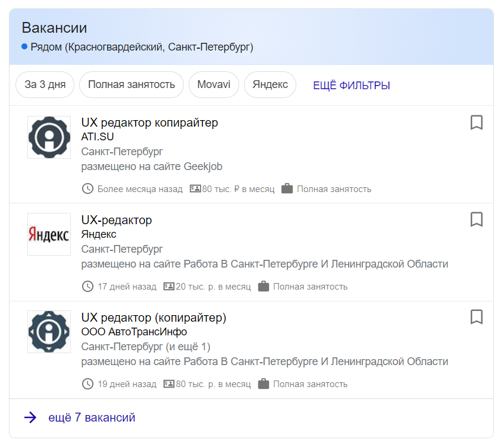Click 'размещено на сайте Geekjob' text
This screenshot has width=504, height=440.
152,166
